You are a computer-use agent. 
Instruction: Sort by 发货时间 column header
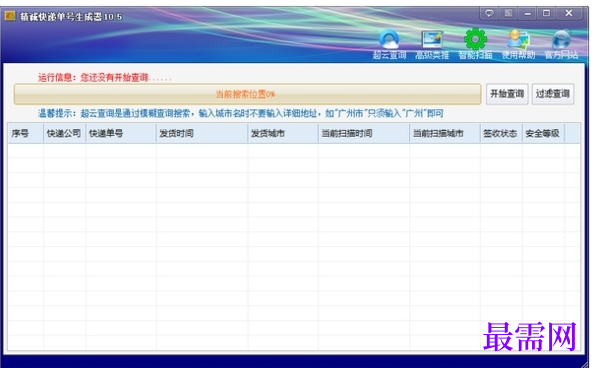pyautogui.click(x=202, y=133)
